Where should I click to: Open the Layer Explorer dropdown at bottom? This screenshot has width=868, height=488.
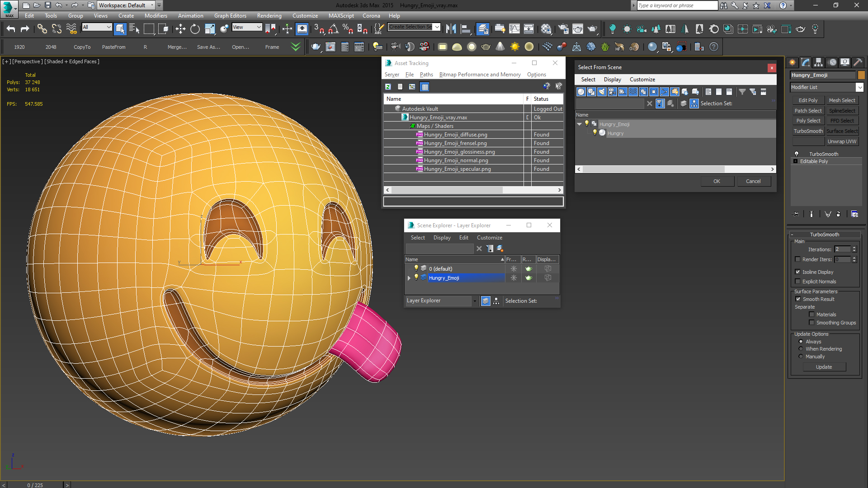coord(475,300)
